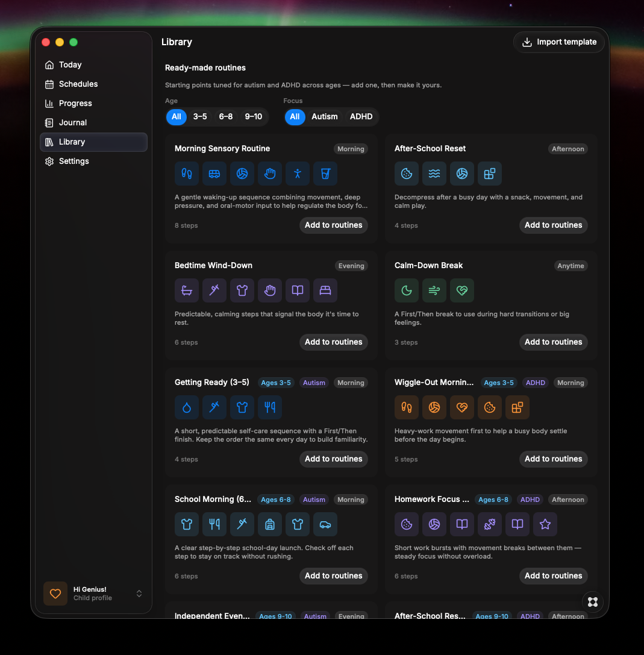
Task: Add Getting Ready (3–5) to routines
Action: [x=334, y=459]
